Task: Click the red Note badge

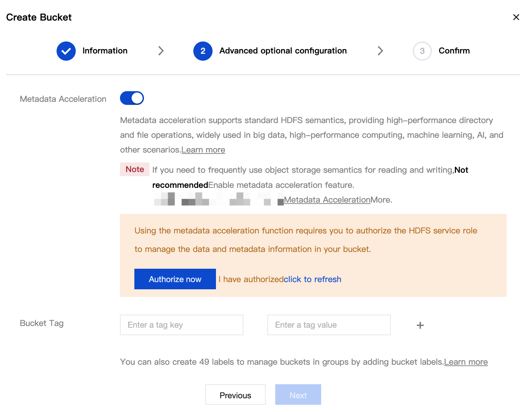Action: 134,169
